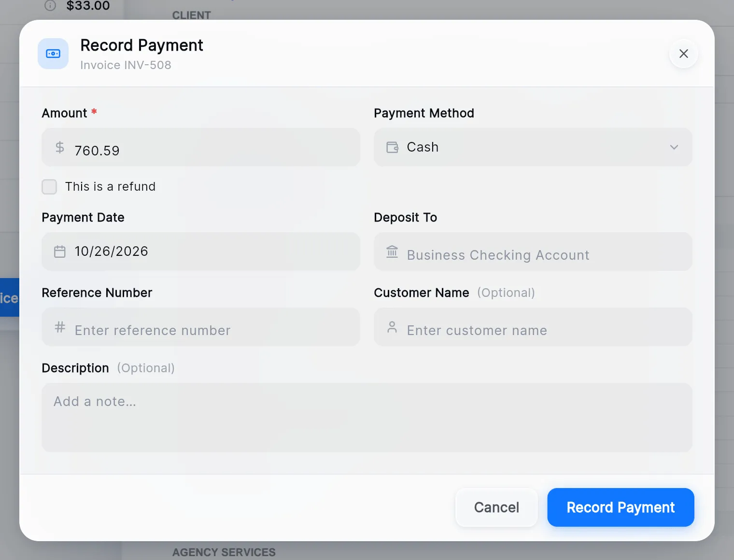Image resolution: width=734 pixels, height=560 pixels.
Task: Cancel the payment dialog
Action: [496, 507]
